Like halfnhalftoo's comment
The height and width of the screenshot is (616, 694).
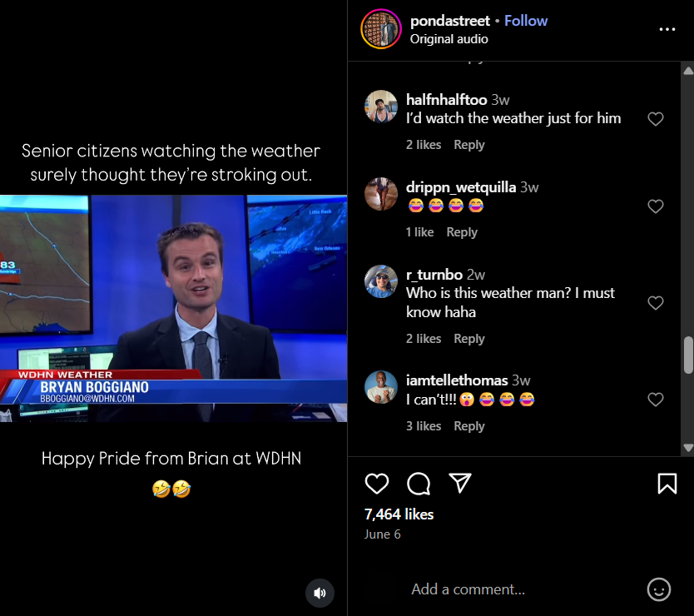[656, 119]
